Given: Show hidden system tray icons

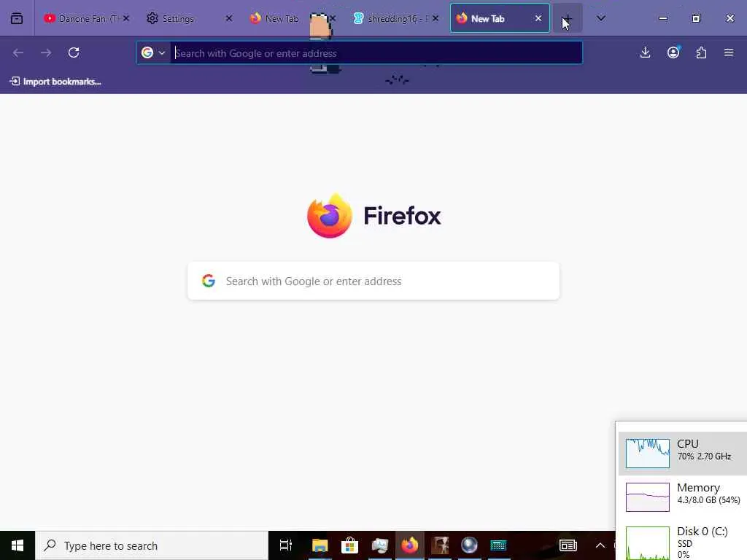Looking at the screenshot, I should [600, 545].
